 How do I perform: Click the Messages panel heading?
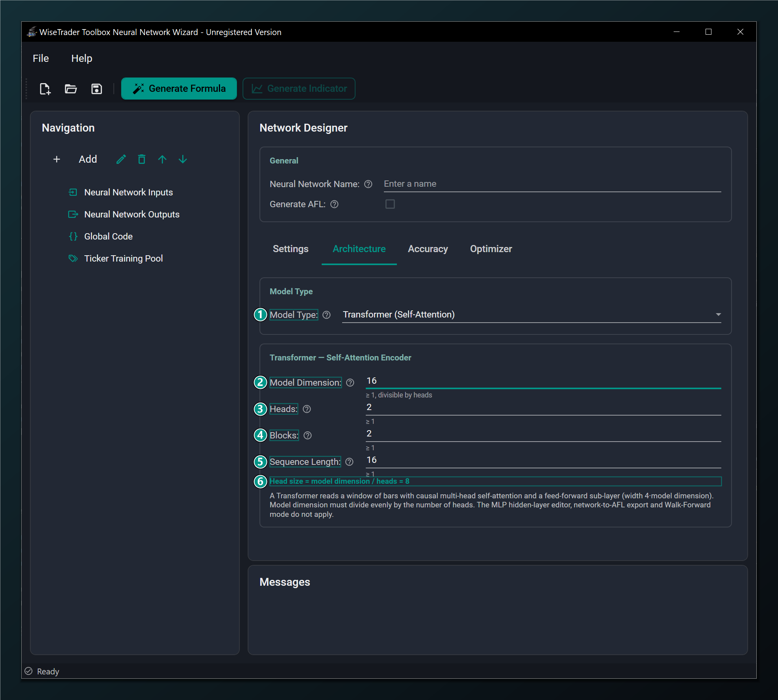click(x=285, y=582)
